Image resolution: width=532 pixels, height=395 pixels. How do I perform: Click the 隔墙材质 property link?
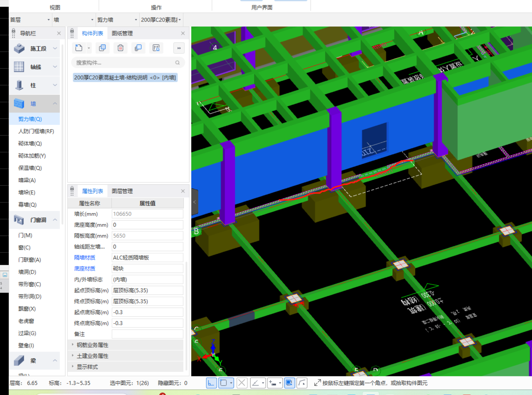pyautogui.click(x=85, y=258)
